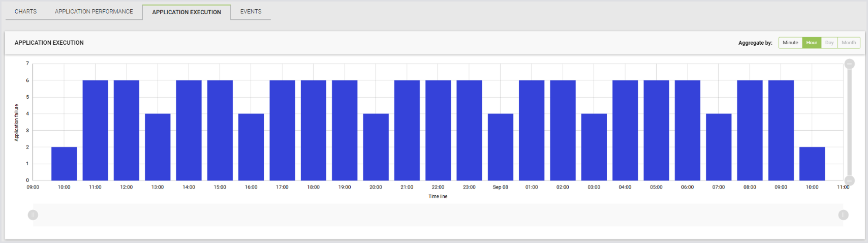Screen dimensions: 868x243
Task: Select the 07:00 bar in the chart
Action: pos(719,147)
